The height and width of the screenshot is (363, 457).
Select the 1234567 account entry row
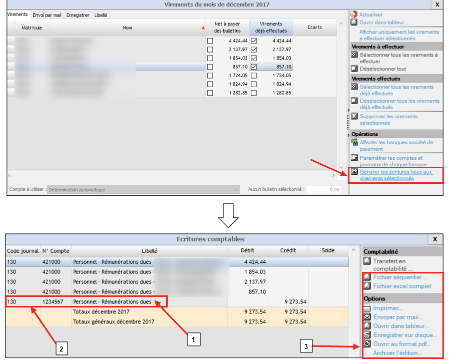(177, 302)
